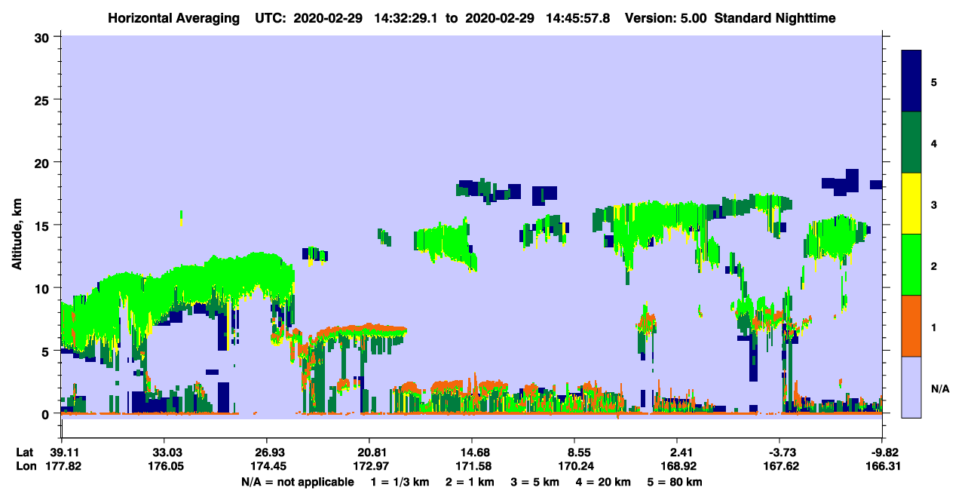Screen dimensions: 980x503
Task: Click the y-axis tick label 20
Action: coord(44,162)
